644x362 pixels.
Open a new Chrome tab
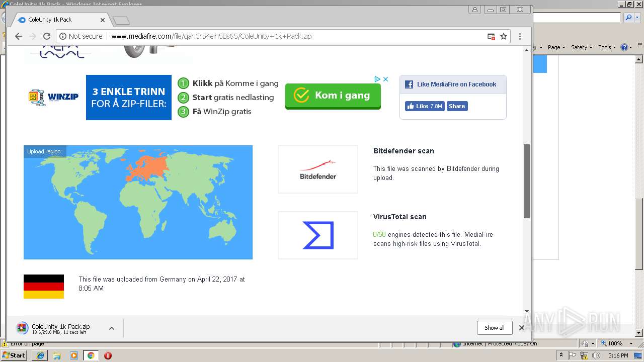[121, 21]
